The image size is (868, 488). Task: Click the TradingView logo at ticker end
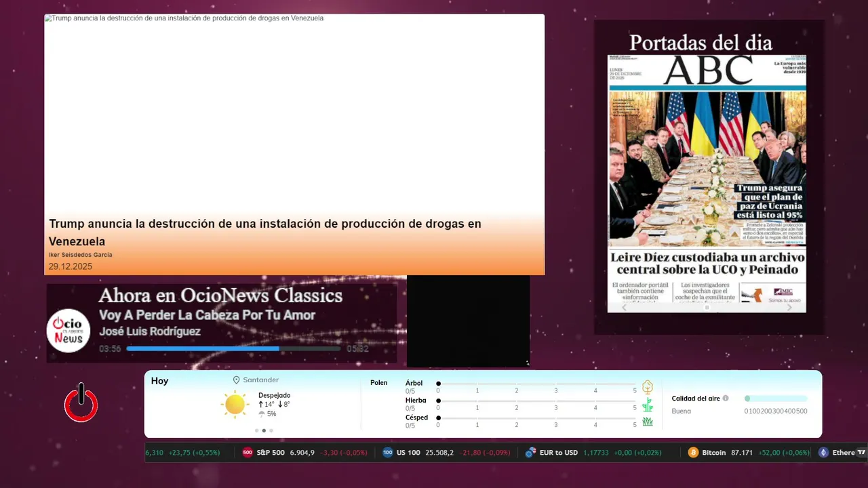tap(861, 452)
